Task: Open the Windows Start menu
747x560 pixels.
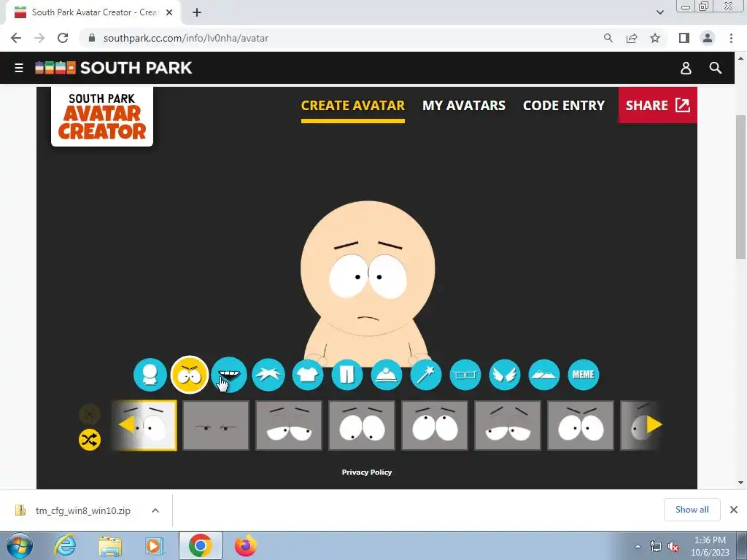Action: 20,545
